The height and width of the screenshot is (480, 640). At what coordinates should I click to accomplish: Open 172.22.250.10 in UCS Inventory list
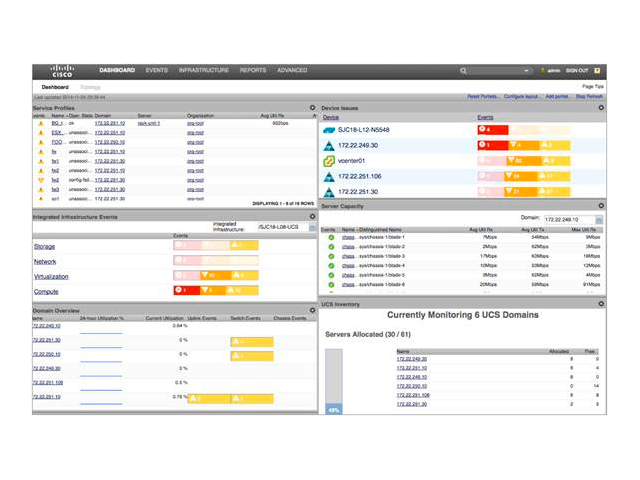[x=412, y=386]
